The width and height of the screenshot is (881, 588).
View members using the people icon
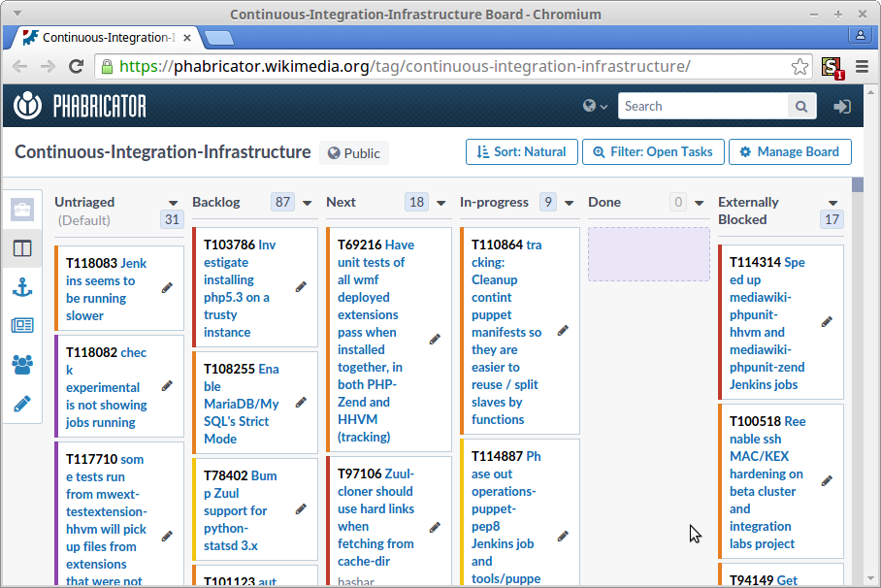coord(21,364)
